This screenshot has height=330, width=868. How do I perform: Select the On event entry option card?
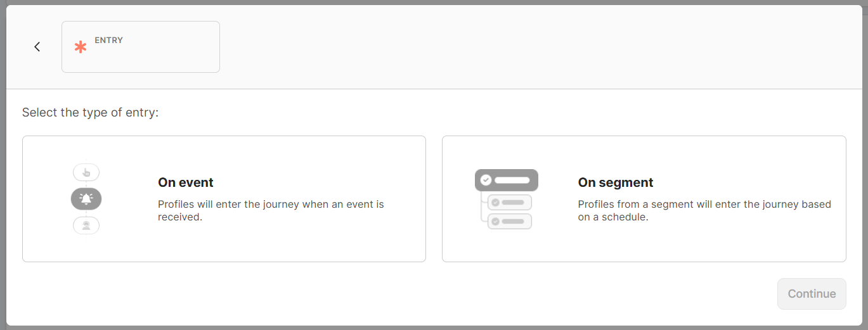[224, 199]
